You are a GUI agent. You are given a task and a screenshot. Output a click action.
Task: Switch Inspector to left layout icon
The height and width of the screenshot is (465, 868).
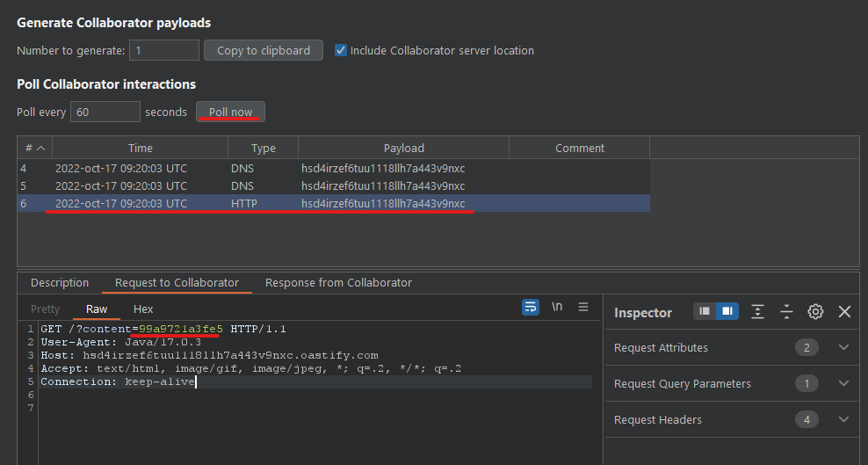tap(705, 311)
